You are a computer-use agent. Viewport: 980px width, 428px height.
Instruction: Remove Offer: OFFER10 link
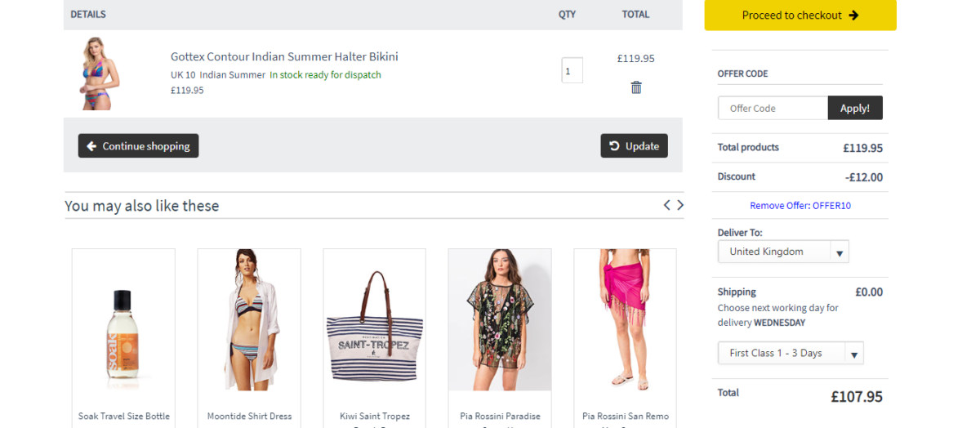(800, 206)
